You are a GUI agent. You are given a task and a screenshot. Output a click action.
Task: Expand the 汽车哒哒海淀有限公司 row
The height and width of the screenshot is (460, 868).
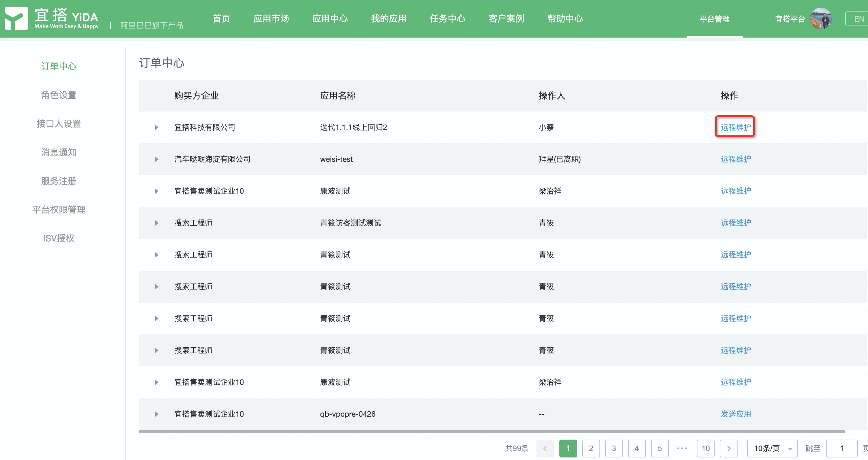(157, 159)
